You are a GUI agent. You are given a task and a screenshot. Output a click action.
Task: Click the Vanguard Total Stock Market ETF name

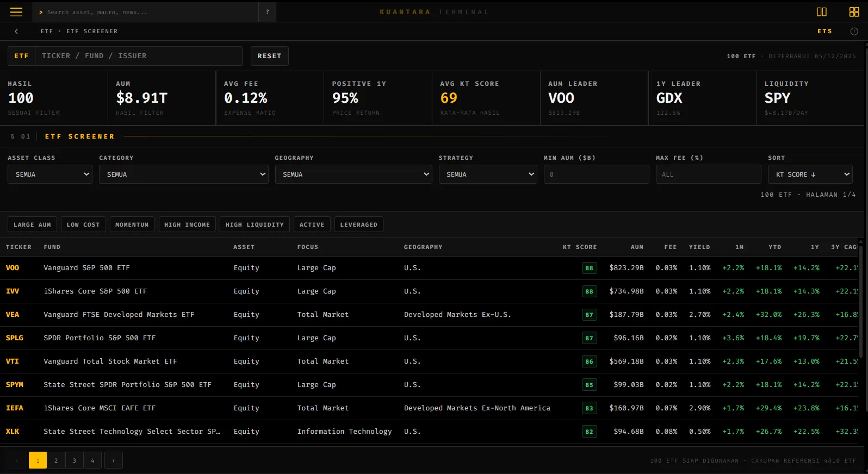[x=110, y=361]
